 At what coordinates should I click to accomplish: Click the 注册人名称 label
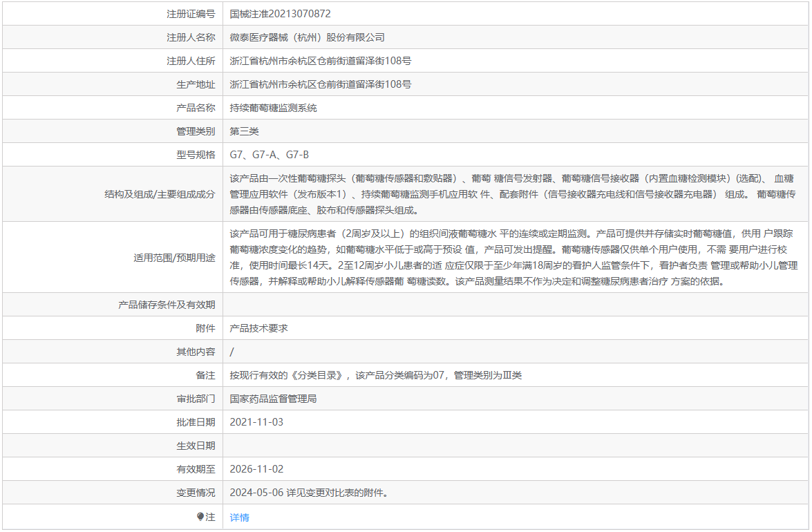(x=191, y=37)
